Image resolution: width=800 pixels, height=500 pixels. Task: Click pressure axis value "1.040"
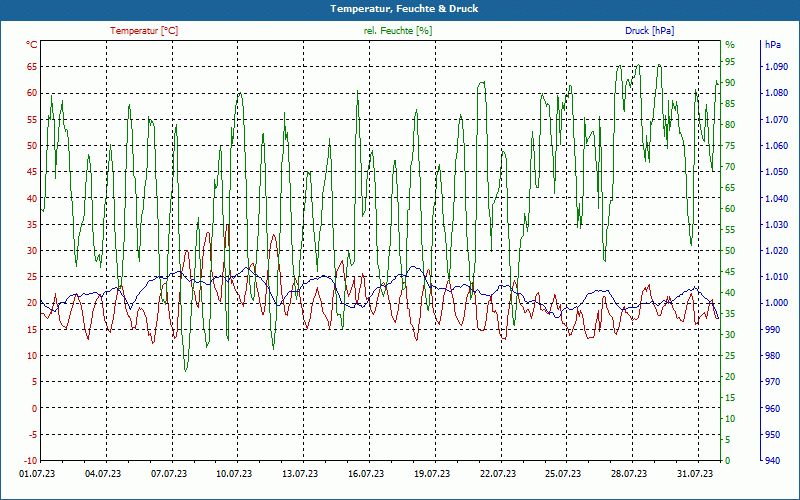[x=777, y=198]
